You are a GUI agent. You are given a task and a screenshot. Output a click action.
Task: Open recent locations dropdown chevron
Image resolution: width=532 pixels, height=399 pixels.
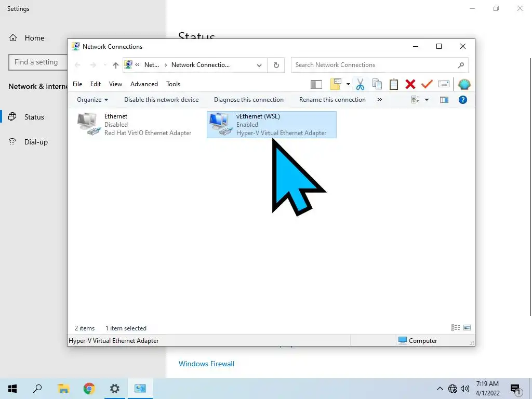pyautogui.click(x=105, y=65)
